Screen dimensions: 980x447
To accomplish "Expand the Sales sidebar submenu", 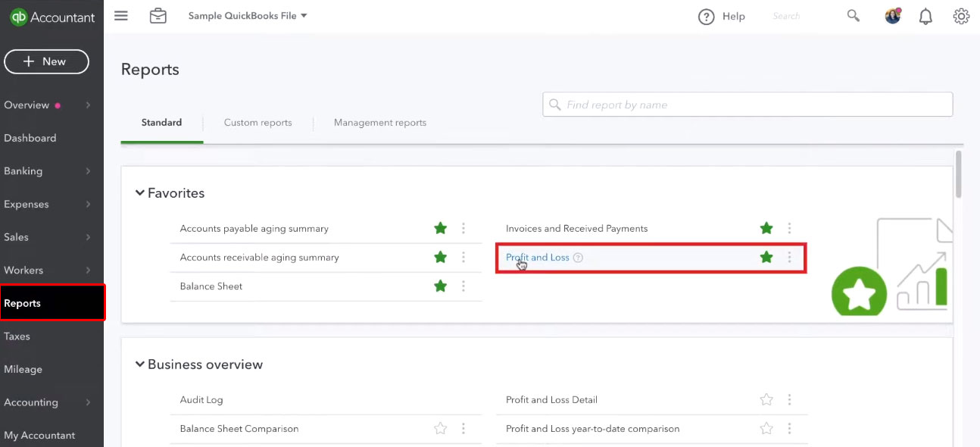I will (88, 237).
